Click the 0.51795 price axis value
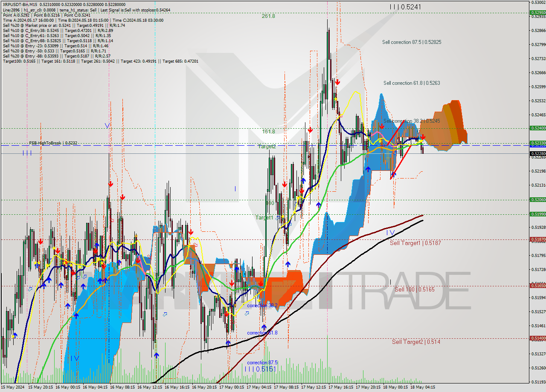Image resolution: width=546 pixels, height=392 pixels. [538, 255]
